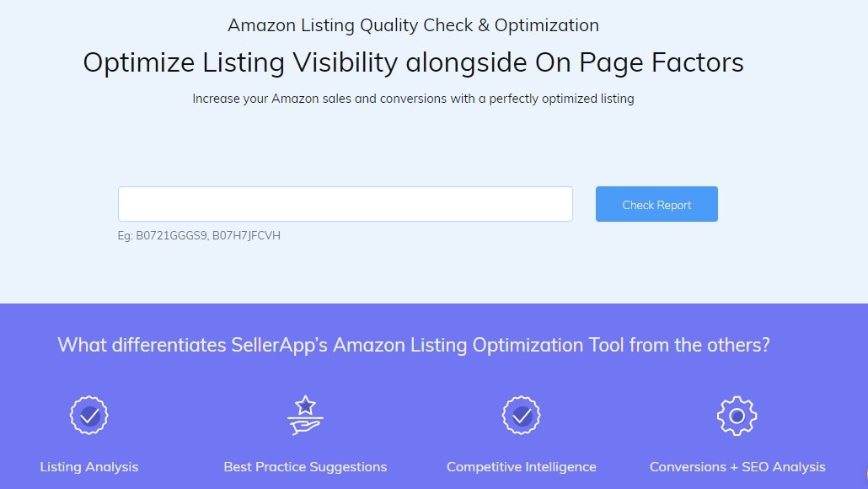Viewport: 868px width, 489px height.
Task: Open the Competitive Intelligence label
Action: point(521,466)
